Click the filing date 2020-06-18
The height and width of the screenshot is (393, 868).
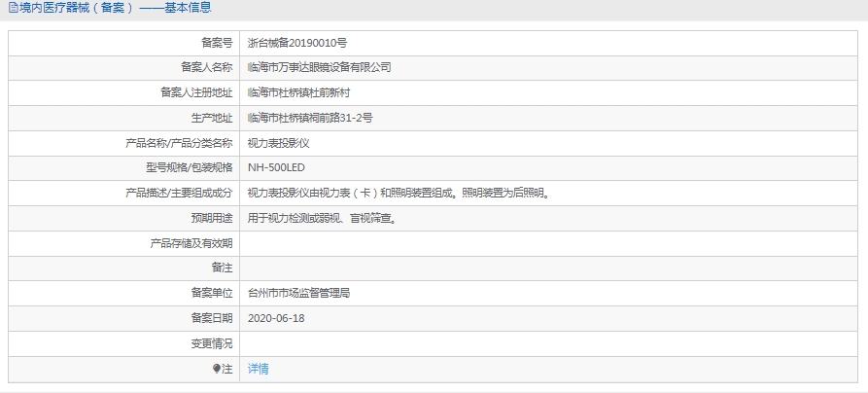tap(276, 318)
